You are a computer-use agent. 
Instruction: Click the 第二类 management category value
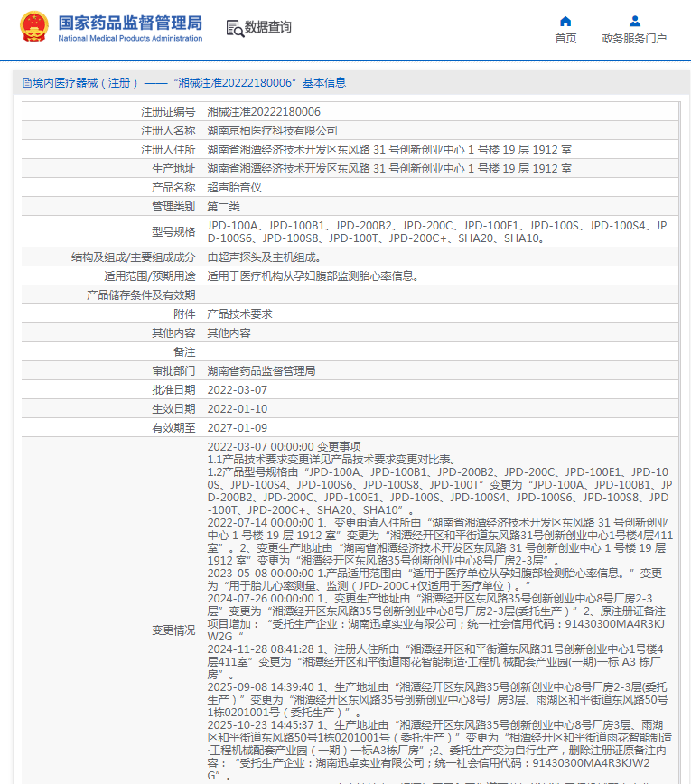223,207
